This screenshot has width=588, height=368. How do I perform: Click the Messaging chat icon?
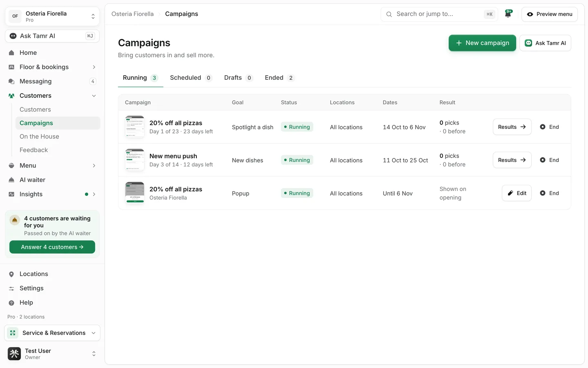click(x=11, y=81)
